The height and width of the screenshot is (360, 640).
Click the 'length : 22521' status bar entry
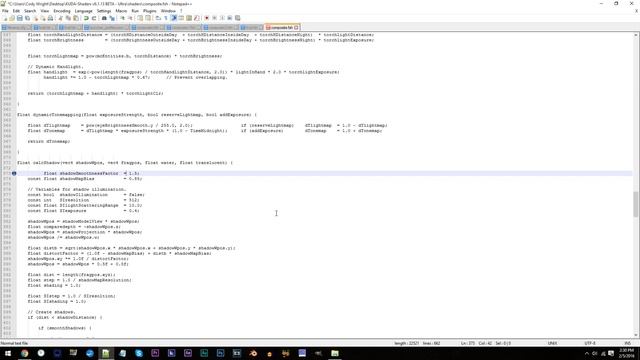[406, 343]
